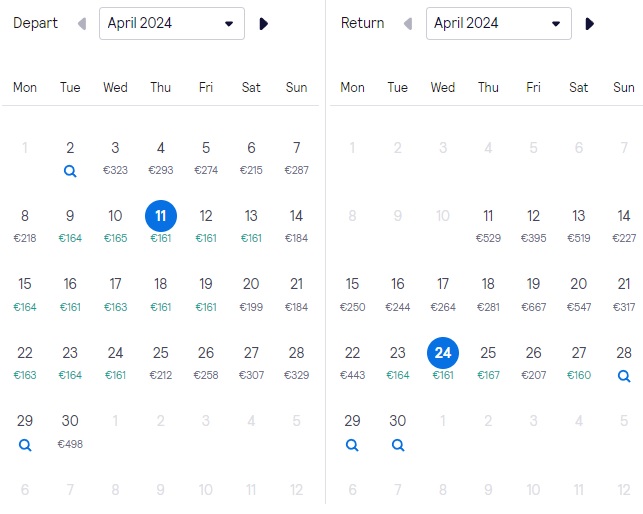
Task: Go to previous month in Depart calendar
Action: pos(82,24)
